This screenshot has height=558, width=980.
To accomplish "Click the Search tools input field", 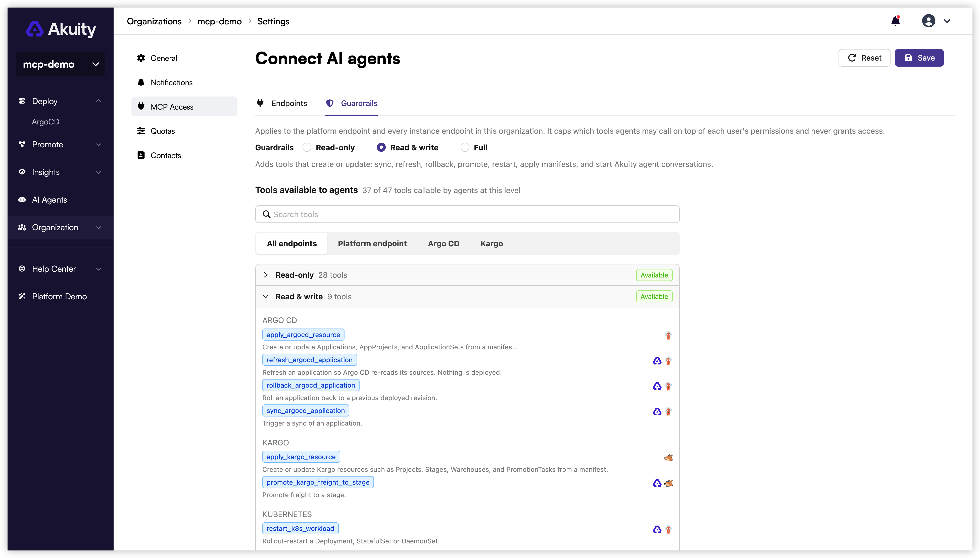I will [467, 214].
